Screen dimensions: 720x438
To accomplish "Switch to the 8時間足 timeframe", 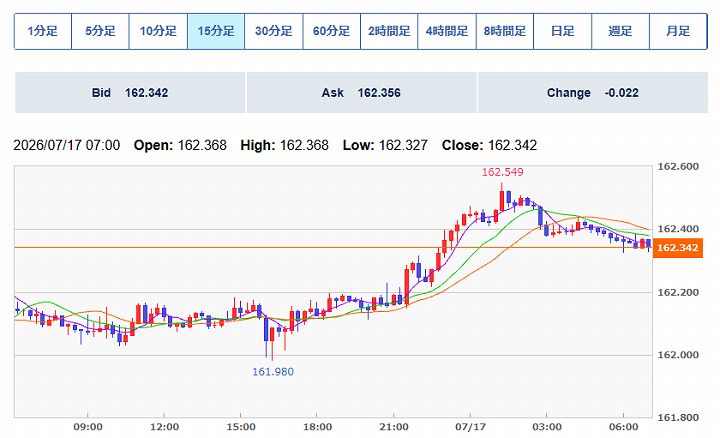I will [x=505, y=31].
